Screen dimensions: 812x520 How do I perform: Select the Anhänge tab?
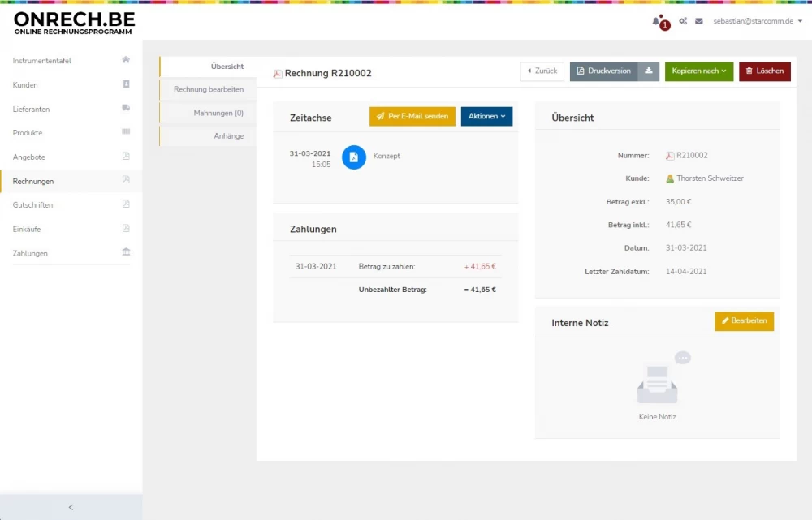228,136
